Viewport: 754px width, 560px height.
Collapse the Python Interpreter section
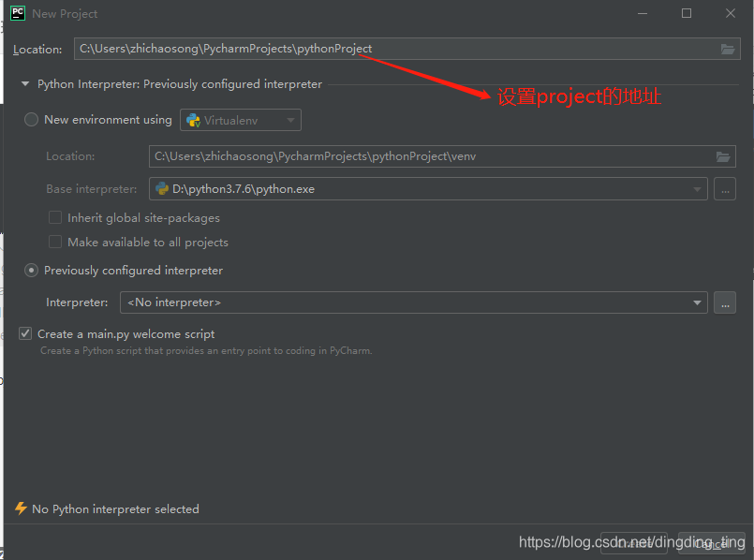click(x=25, y=84)
